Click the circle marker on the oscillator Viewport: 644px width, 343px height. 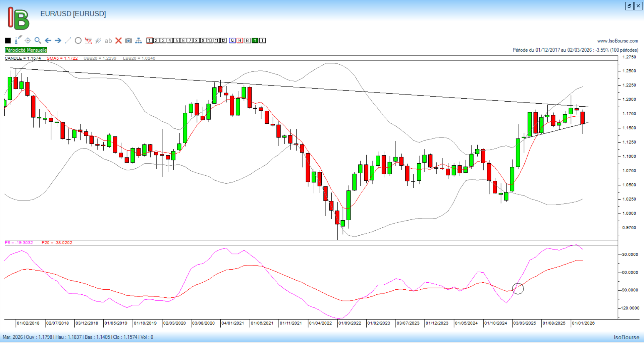coord(518,288)
